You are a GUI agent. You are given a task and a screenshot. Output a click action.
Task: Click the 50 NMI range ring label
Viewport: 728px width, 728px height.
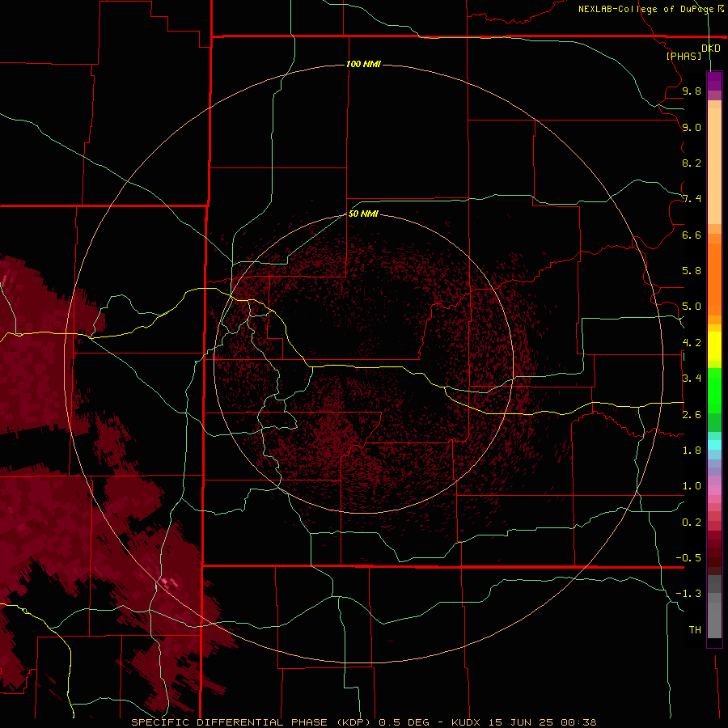(x=363, y=214)
